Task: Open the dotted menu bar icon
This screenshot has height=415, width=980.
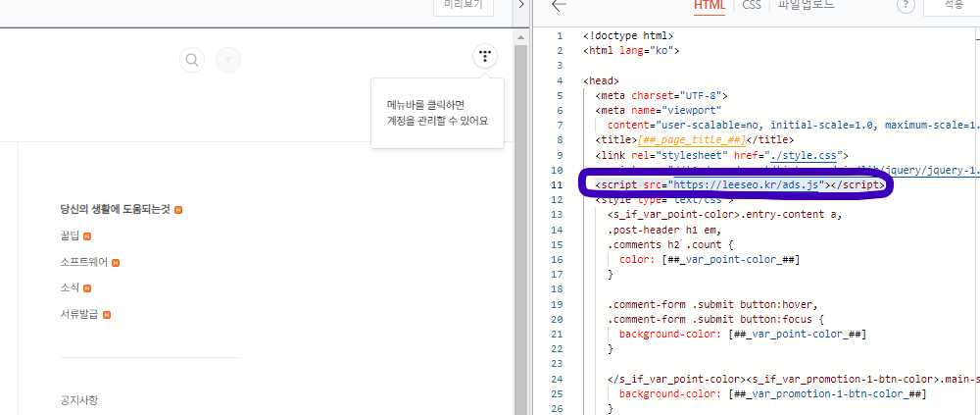Action: (484, 56)
